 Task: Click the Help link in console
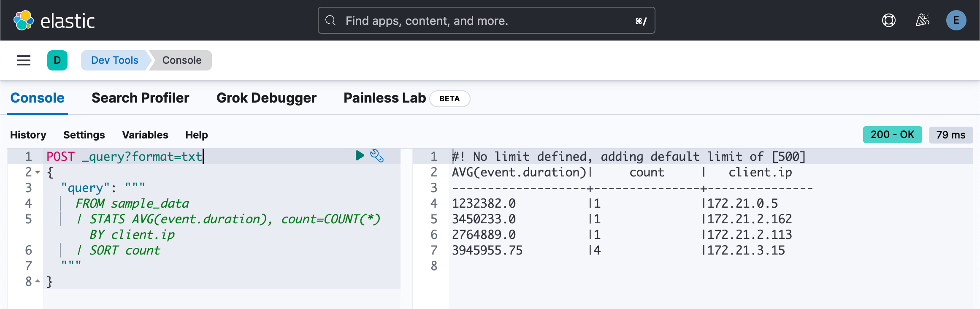click(x=197, y=135)
